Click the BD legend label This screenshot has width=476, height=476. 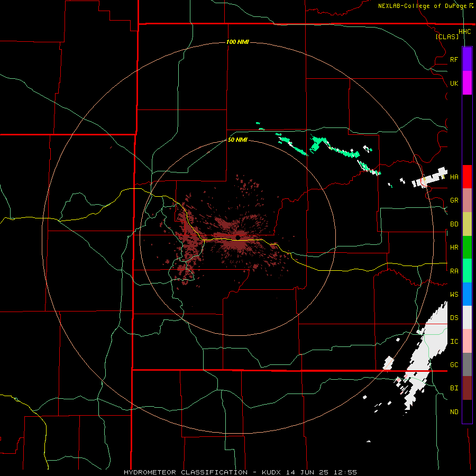click(454, 224)
